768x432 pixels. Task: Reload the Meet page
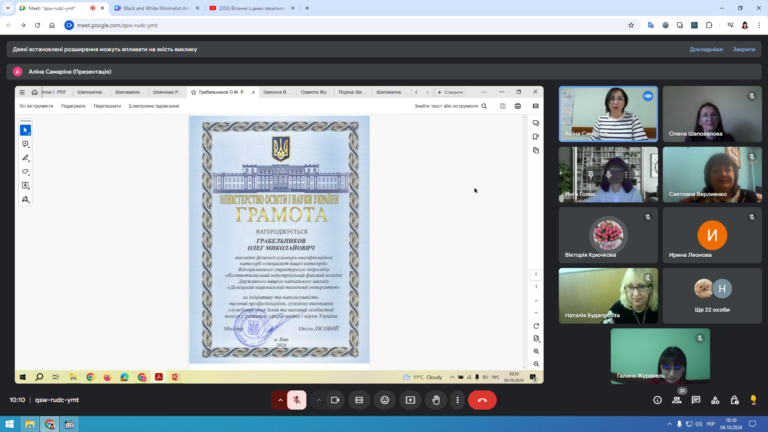37,25
